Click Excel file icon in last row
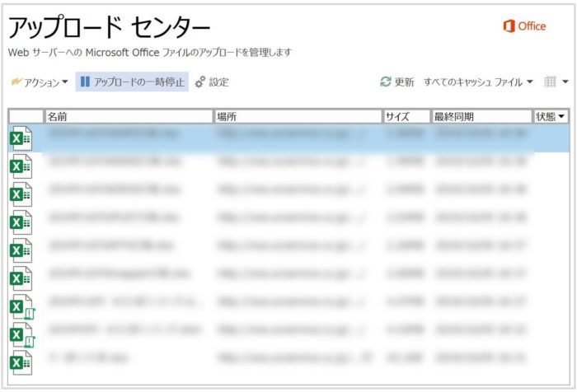 click(x=21, y=362)
